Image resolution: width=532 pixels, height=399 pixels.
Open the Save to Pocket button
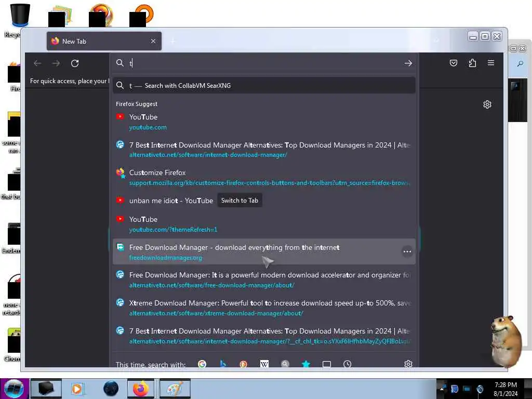click(453, 63)
